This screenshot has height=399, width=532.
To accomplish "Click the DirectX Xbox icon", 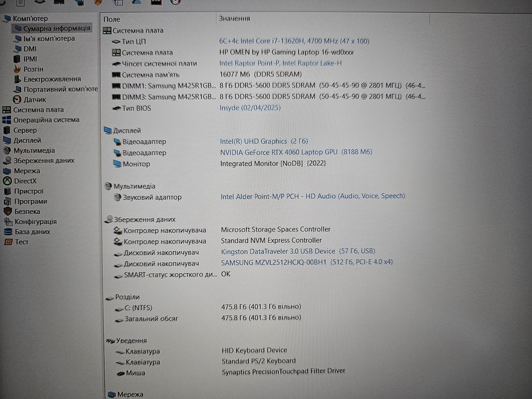I will coord(7,181).
